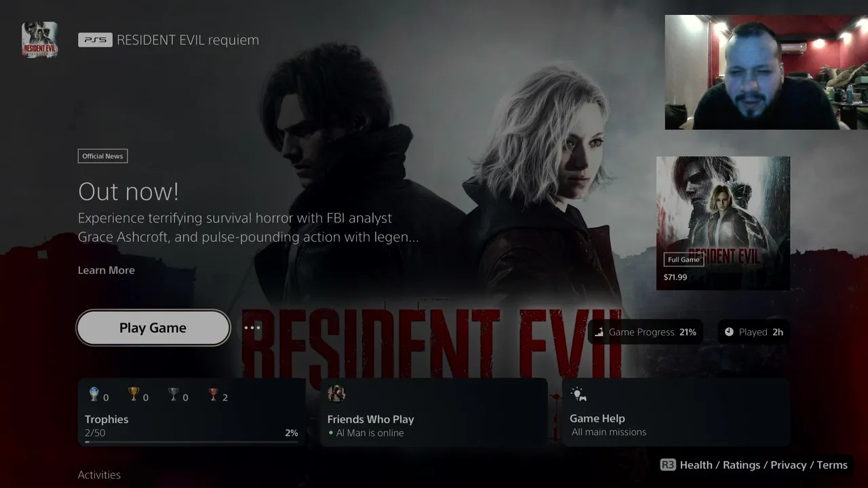The height and width of the screenshot is (488, 868).
Task: Open the 'Out now!' news headline
Action: [128, 192]
